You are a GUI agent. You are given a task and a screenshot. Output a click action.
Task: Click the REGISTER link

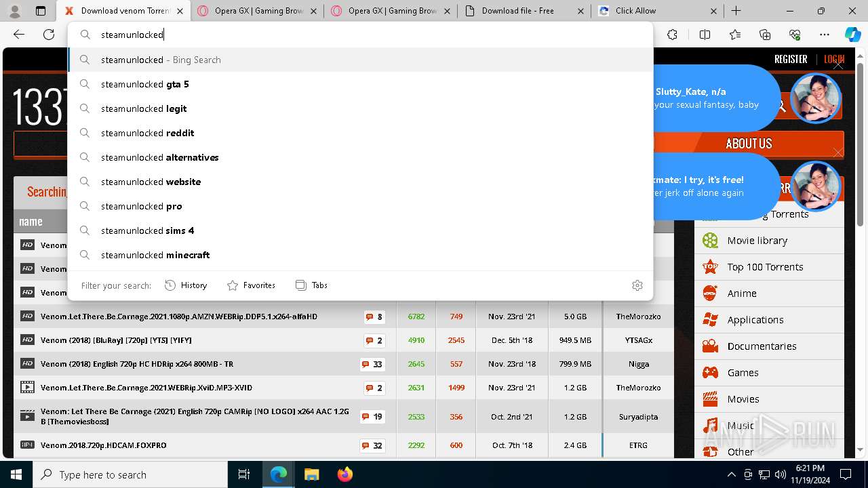[791, 59]
